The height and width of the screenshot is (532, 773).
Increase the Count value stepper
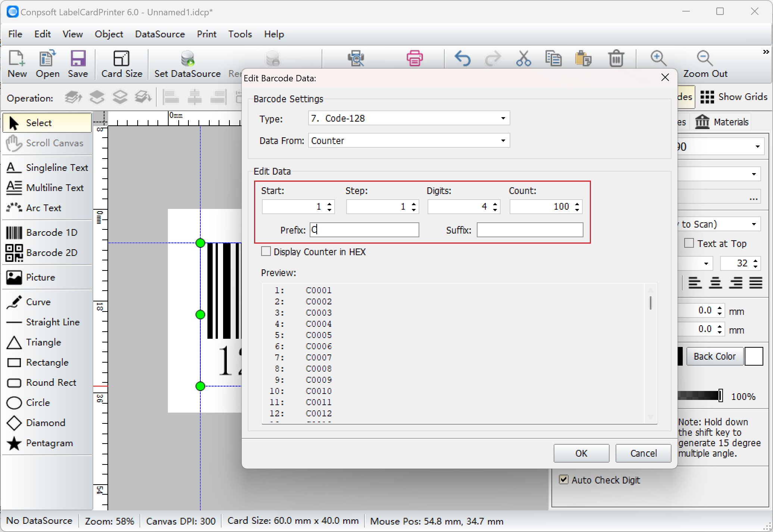tap(577, 204)
